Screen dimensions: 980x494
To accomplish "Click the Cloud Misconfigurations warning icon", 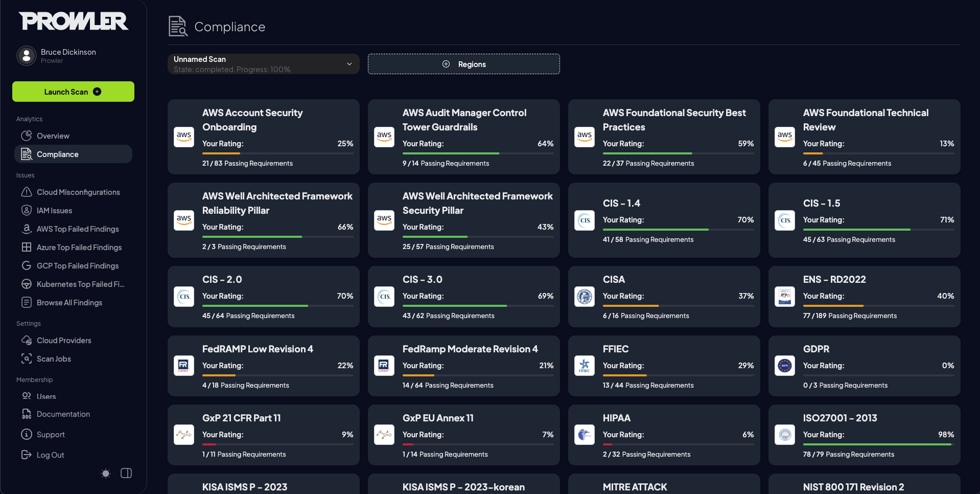I will tap(27, 192).
